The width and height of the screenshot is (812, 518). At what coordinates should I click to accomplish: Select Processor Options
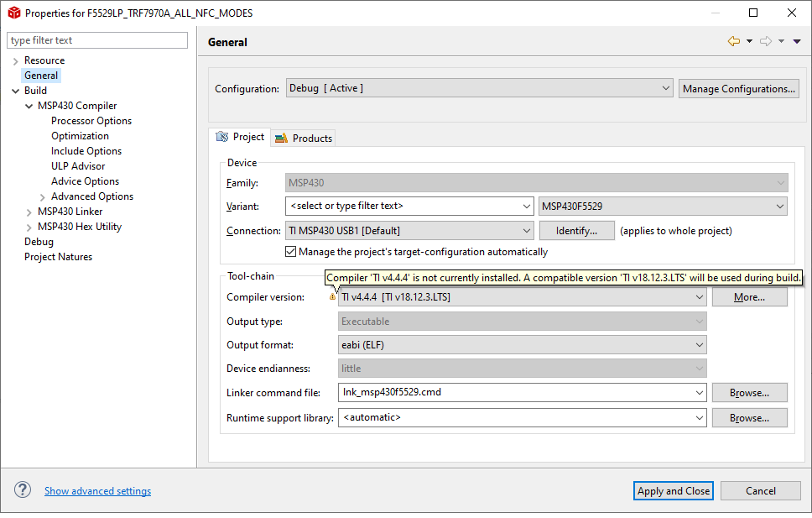[91, 121]
